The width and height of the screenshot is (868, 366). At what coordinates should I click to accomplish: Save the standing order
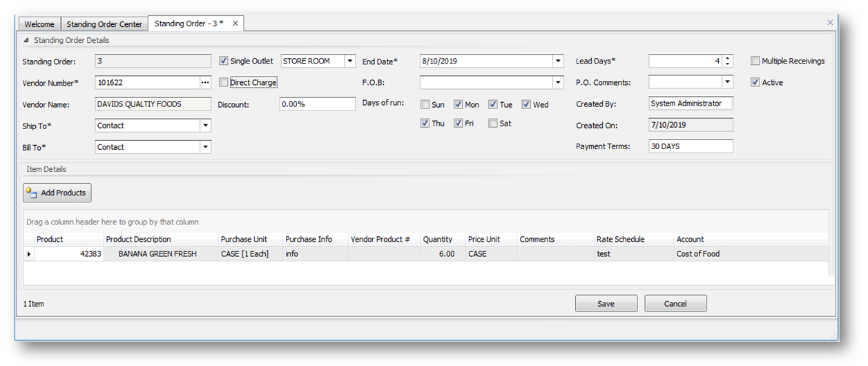click(606, 304)
